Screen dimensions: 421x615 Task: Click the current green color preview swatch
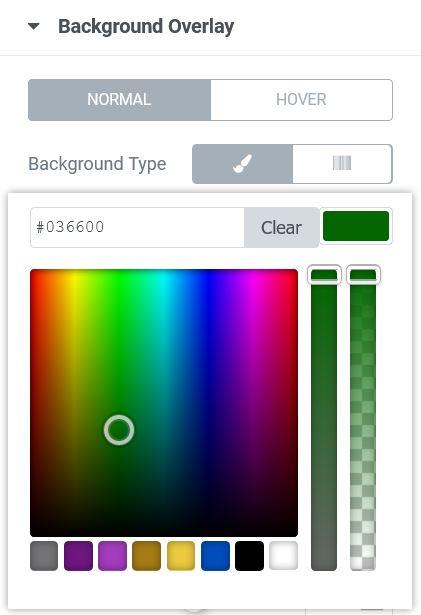(356, 226)
